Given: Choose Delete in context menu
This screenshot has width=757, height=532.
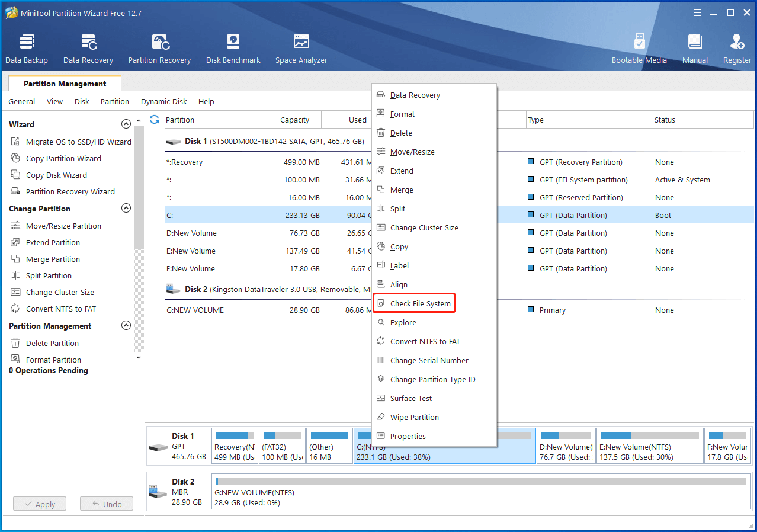Looking at the screenshot, I should [x=434, y=133].
